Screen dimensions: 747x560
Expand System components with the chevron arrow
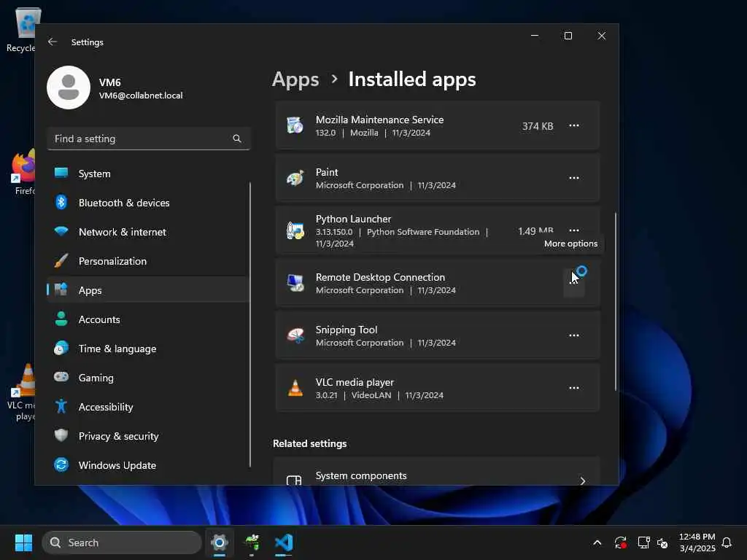[x=583, y=481]
